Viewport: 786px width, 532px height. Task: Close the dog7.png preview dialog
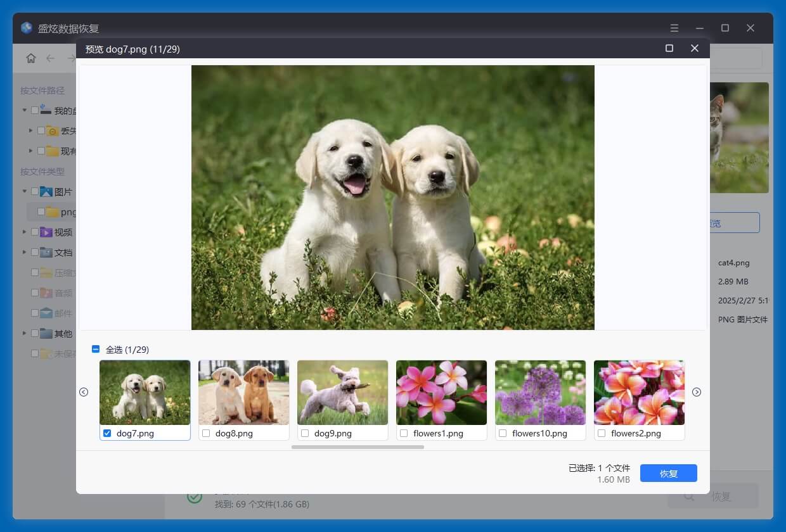click(695, 48)
